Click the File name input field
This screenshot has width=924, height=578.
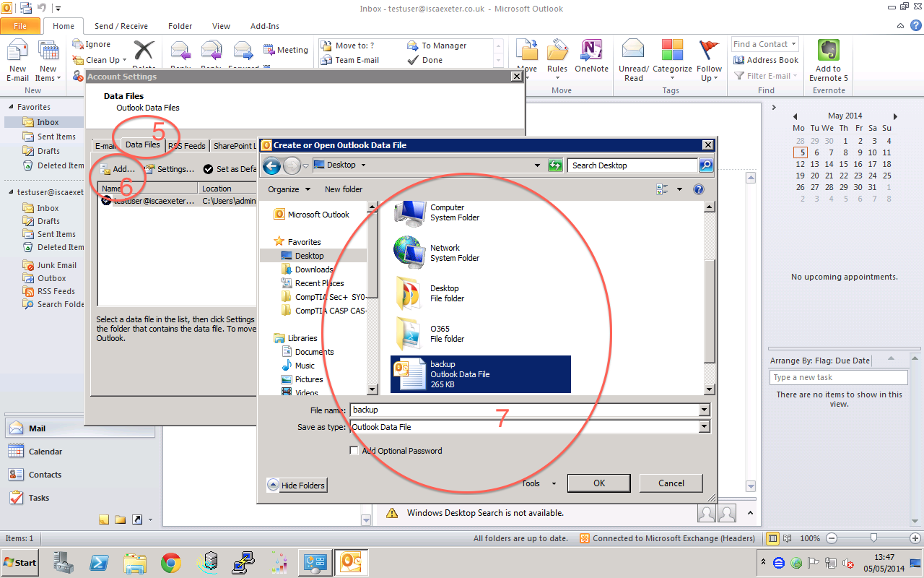524,410
